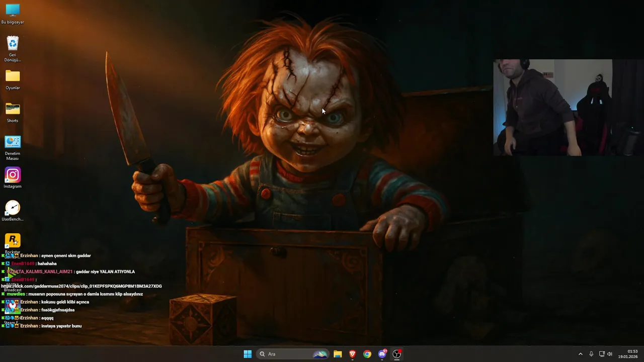Viewport: 644px width, 362px height.
Task: Open the Windows Start menu
Action: [x=248, y=354]
